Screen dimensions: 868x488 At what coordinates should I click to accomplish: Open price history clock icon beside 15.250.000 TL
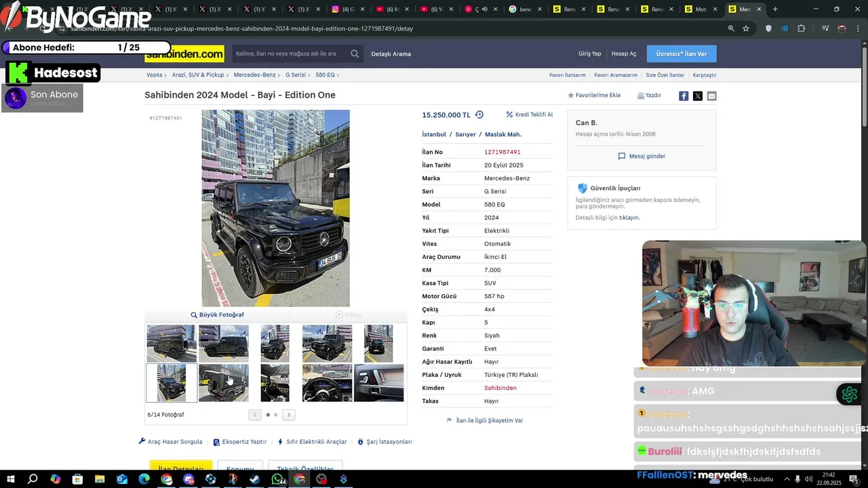click(479, 115)
